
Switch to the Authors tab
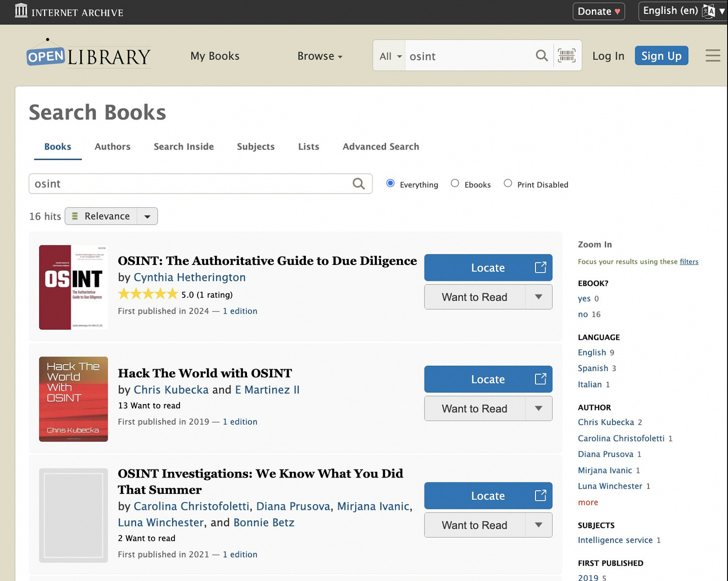coord(112,146)
